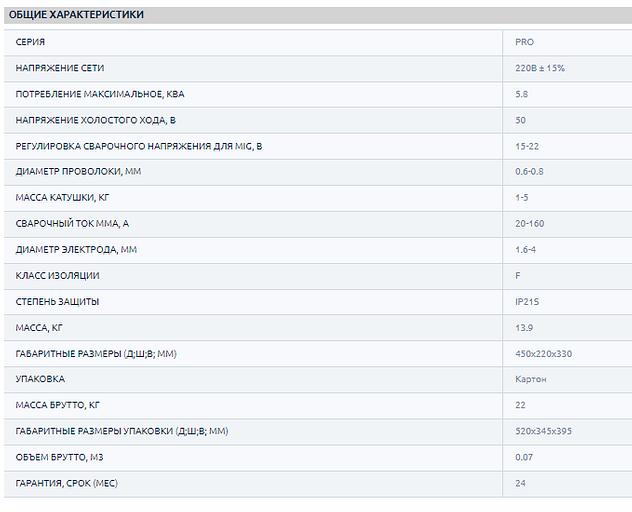The height and width of the screenshot is (512, 632).
Task: Click the КЛАСС ИЗОЛЯЦИИ label
Action: tap(58, 275)
